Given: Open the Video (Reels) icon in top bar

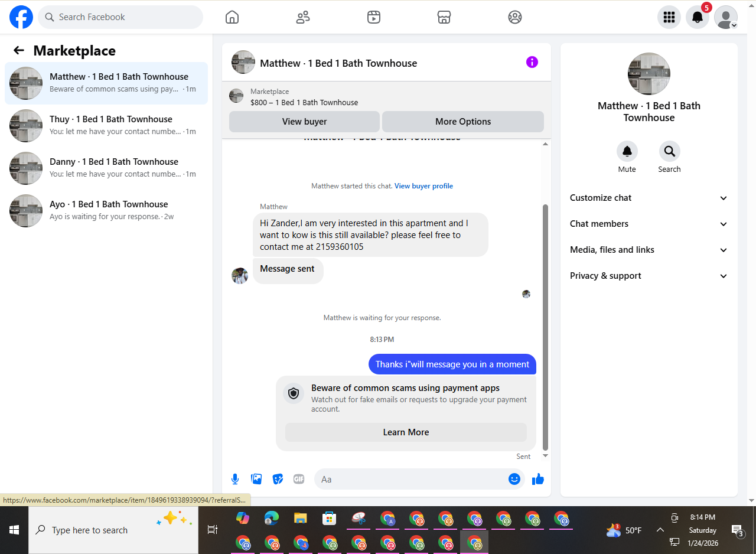Looking at the screenshot, I should pyautogui.click(x=373, y=17).
